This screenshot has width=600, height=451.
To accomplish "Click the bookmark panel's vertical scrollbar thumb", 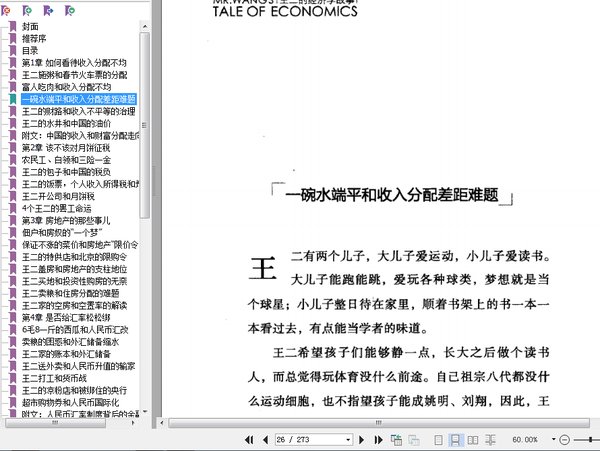I will point(145,125).
